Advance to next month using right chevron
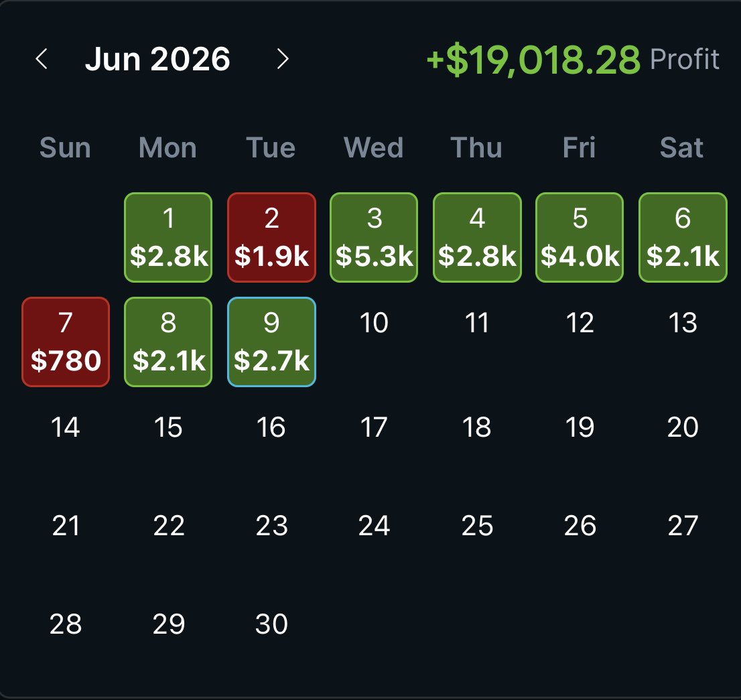741x700 pixels. coord(283,59)
